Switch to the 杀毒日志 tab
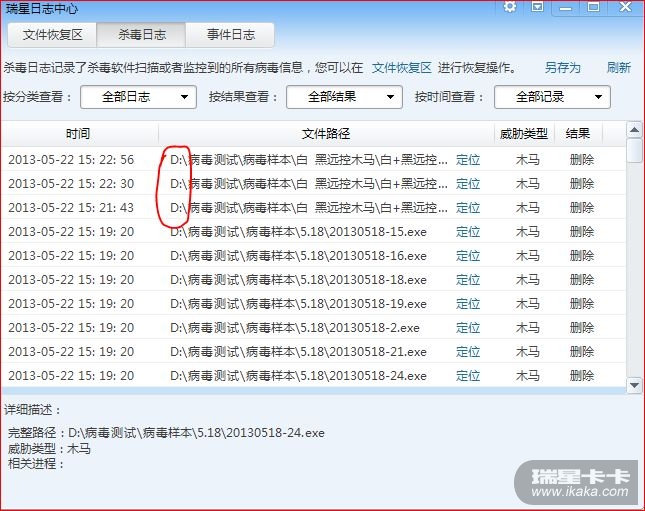This screenshot has height=511, width=645. 142,35
